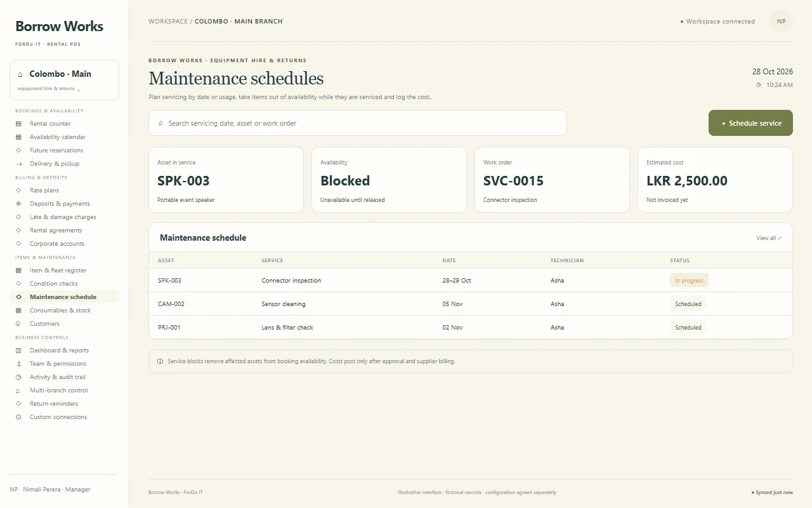
Task: Select the PRJ-001 asset cell
Action: point(169,328)
